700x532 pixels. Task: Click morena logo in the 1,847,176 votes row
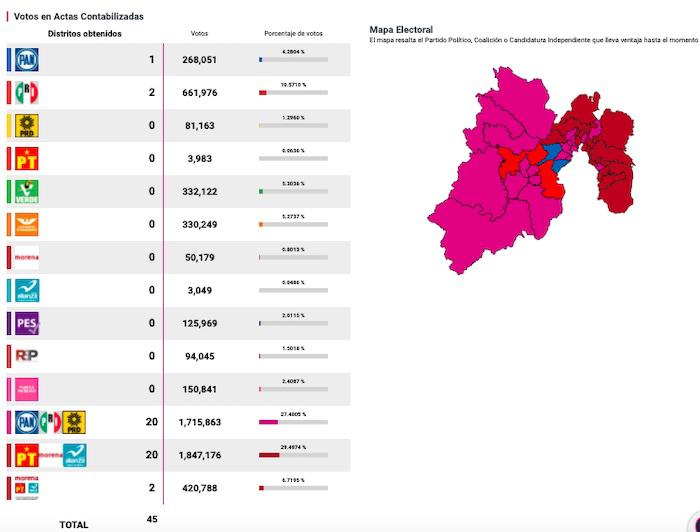50,455
